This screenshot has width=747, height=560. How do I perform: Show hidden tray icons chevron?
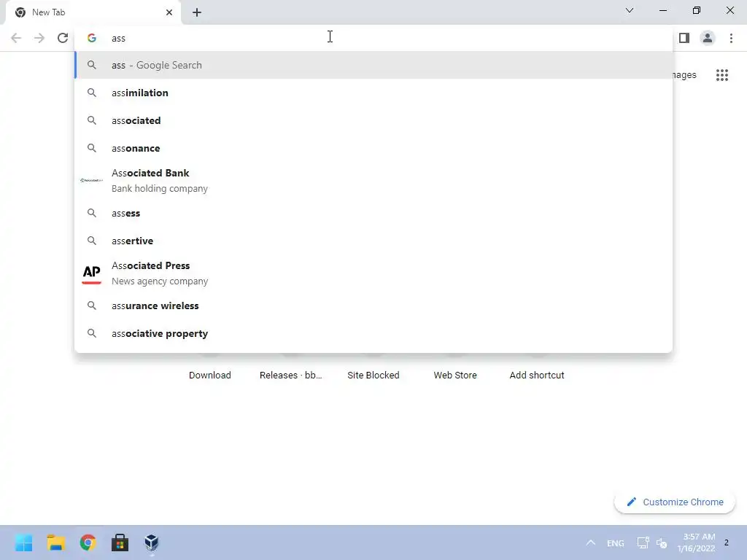[x=590, y=542]
